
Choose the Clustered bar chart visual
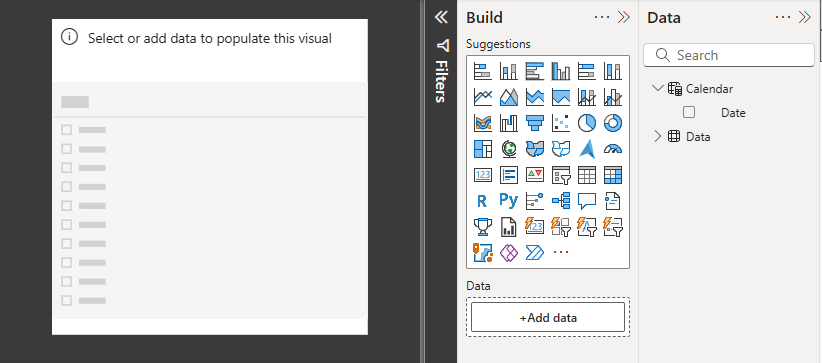[x=535, y=71]
